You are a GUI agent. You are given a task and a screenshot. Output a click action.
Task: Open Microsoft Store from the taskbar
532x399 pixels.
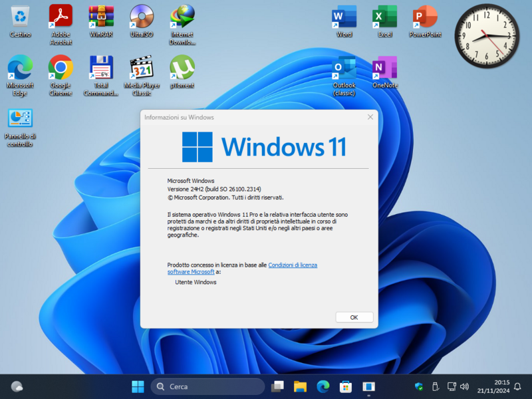345,386
